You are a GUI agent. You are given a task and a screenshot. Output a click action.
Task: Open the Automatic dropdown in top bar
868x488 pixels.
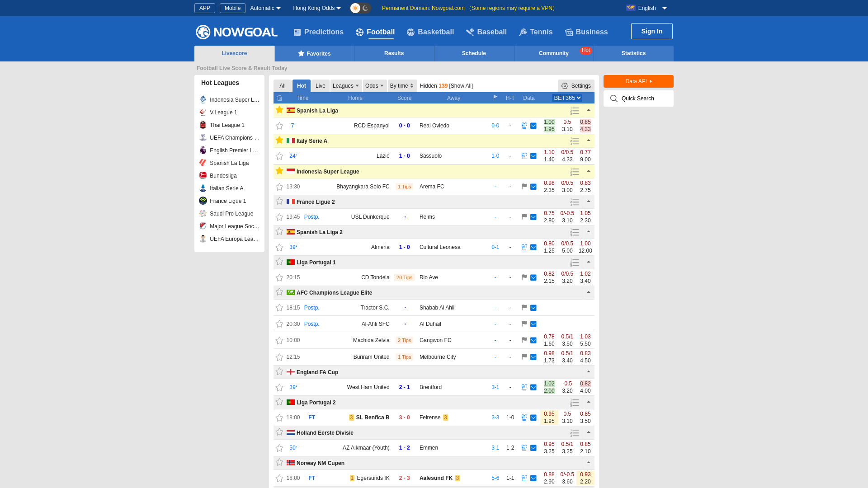[265, 8]
